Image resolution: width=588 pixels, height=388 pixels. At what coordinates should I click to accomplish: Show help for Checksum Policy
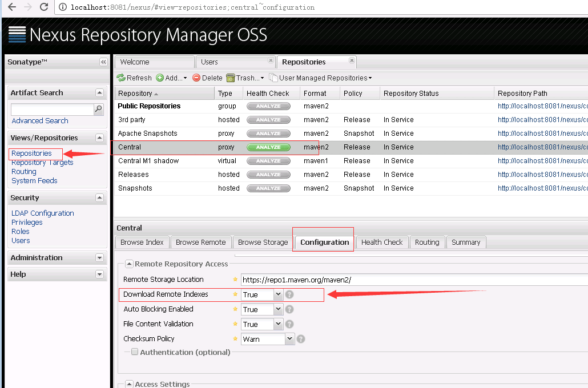(301, 339)
